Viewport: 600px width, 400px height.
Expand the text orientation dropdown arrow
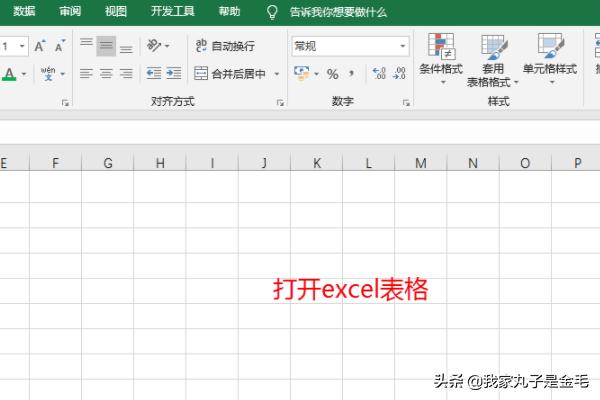pyautogui.click(x=167, y=46)
